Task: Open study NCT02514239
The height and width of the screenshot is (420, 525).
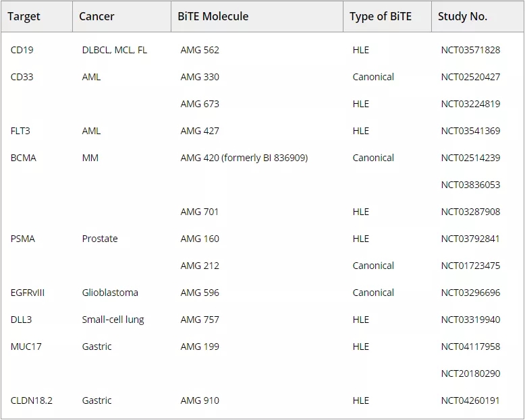Action: (x=470, y=158)
